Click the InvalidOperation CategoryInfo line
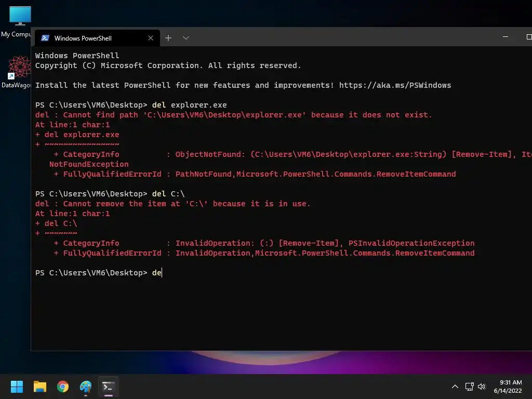532x399 pixels. tap(264, 243)
